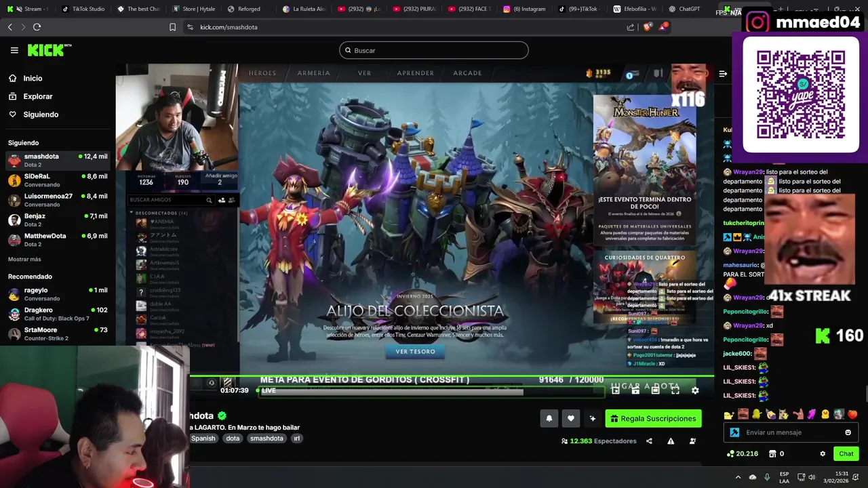
Task: Click system tray microphone icon
Action: tap(767, 477)
